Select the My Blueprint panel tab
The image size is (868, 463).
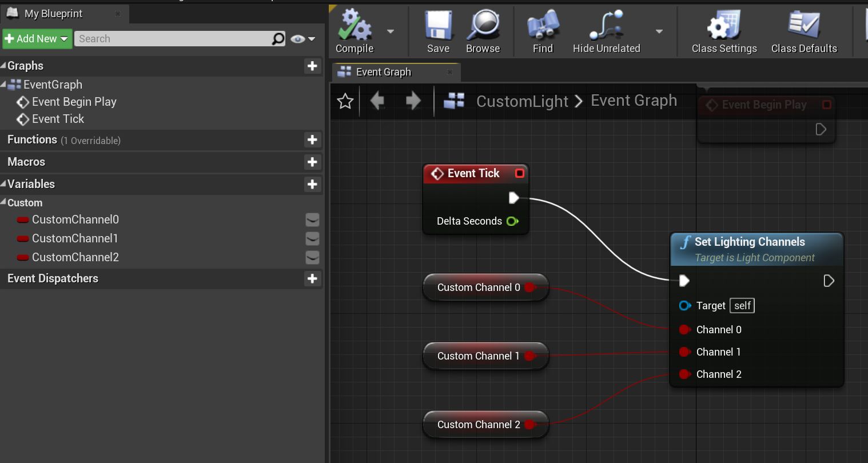point(53,14)
